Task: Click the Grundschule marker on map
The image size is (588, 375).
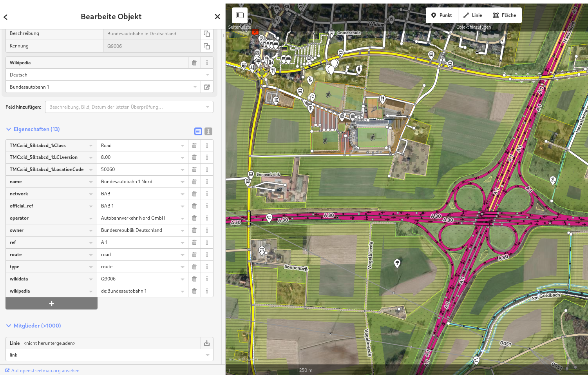Action: point(331,33)
